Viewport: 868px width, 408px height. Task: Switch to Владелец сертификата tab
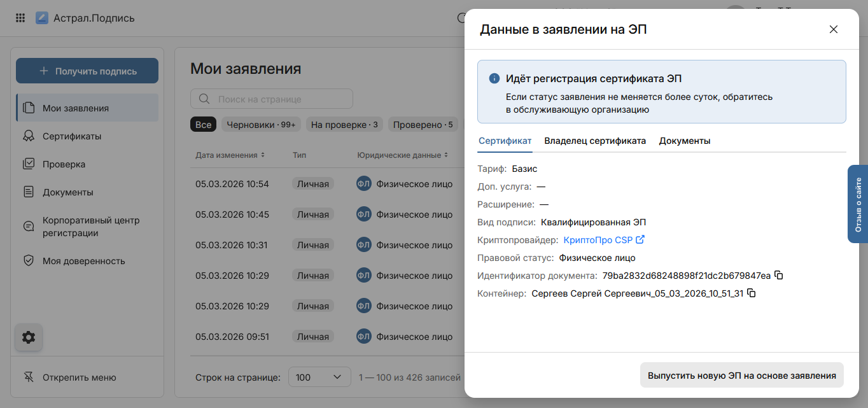point(595,141)
